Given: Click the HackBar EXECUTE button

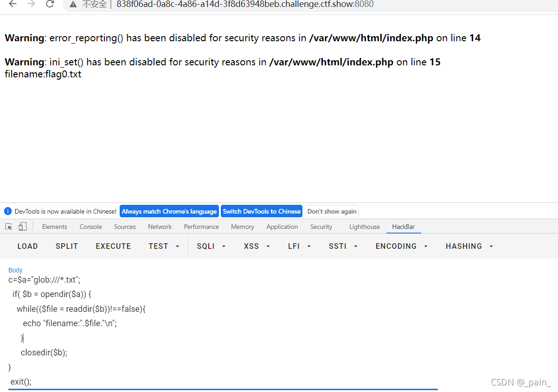Looking at the screenshot, I should (x=114, y=246).
